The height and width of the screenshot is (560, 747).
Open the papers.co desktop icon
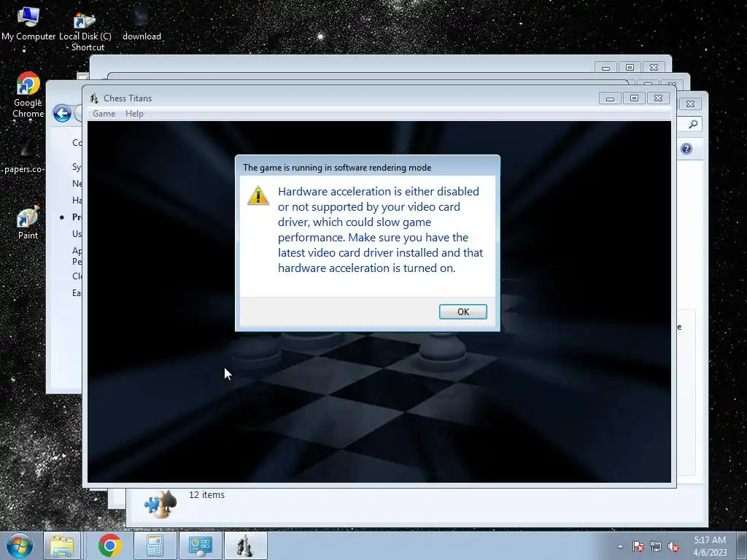[24, 156]
